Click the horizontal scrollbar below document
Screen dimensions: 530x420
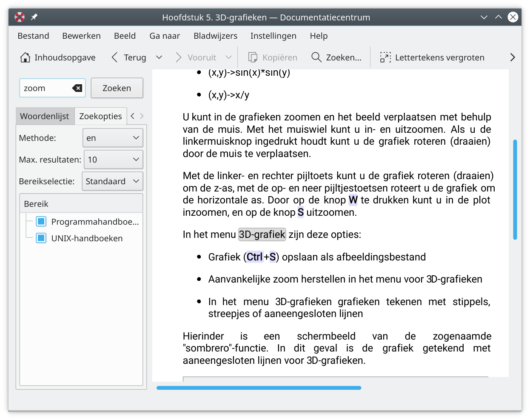coord(259,388)
